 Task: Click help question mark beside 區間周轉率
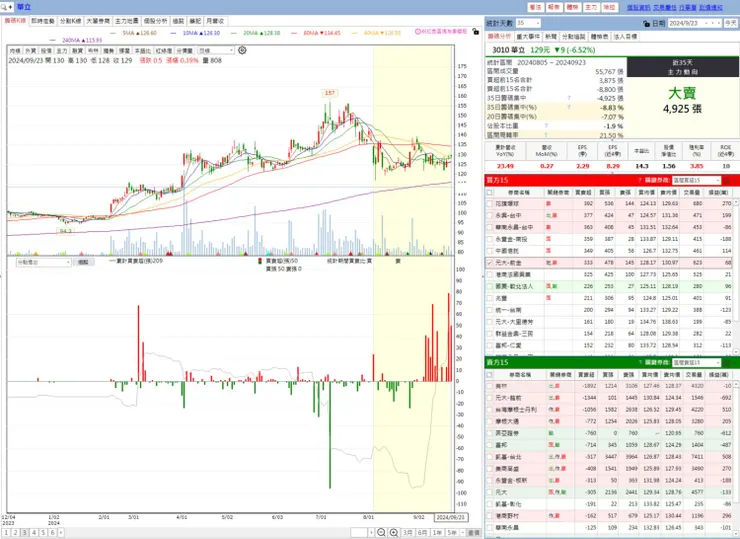point(546,135)
